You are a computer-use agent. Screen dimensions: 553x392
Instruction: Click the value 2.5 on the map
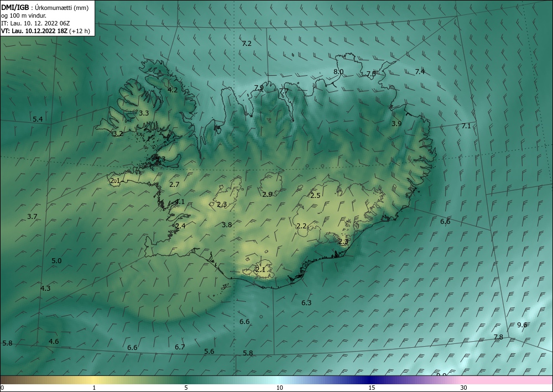click(x=315, y=195)
